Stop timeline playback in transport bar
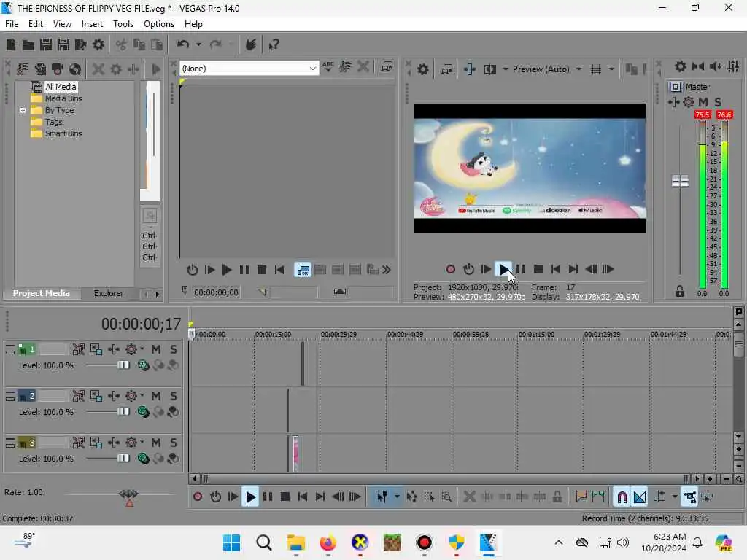This screenshot has width=747, height=560. click(285, 497)
